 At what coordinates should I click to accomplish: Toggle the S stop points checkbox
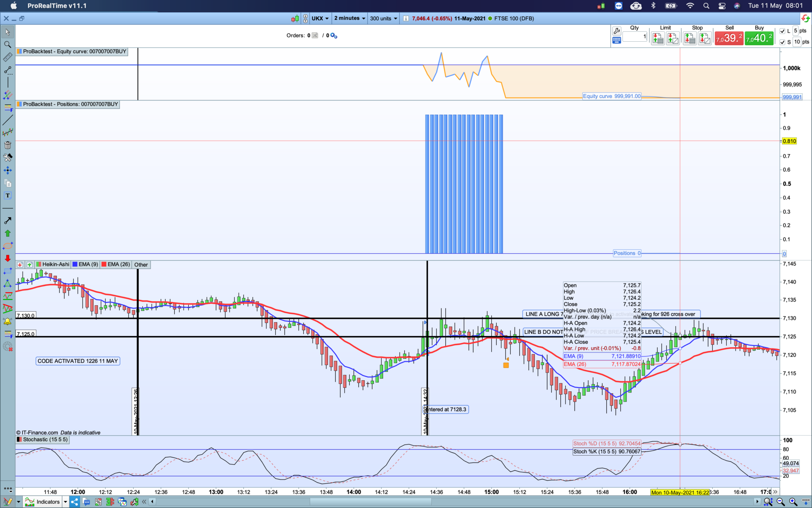coord(782,42)
